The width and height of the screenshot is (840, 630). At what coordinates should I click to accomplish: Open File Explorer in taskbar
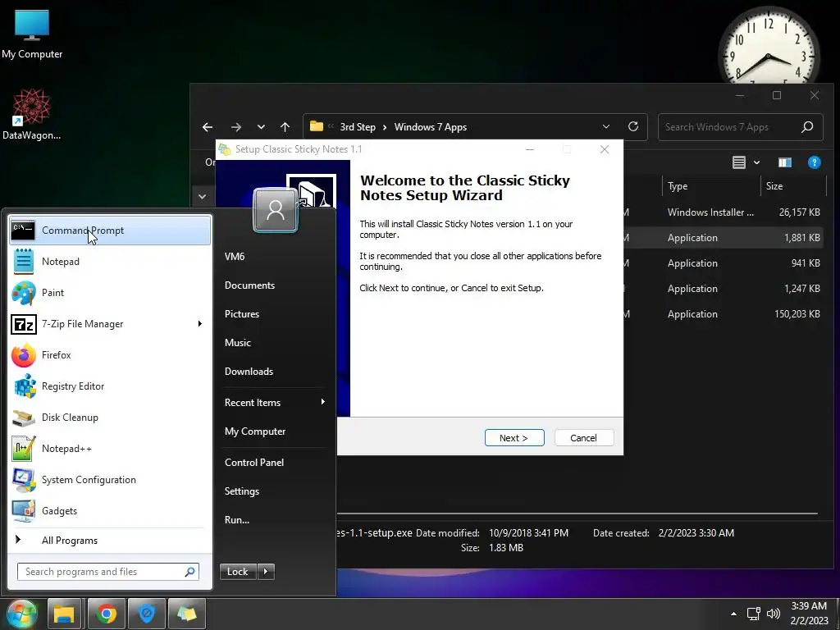click(x=64, y=614)
